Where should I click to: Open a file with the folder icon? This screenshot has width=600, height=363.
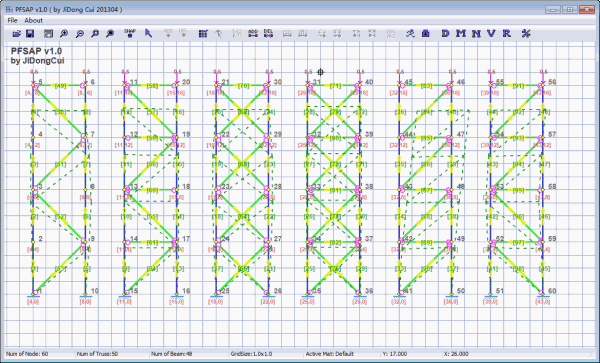(x=16, y=34)
